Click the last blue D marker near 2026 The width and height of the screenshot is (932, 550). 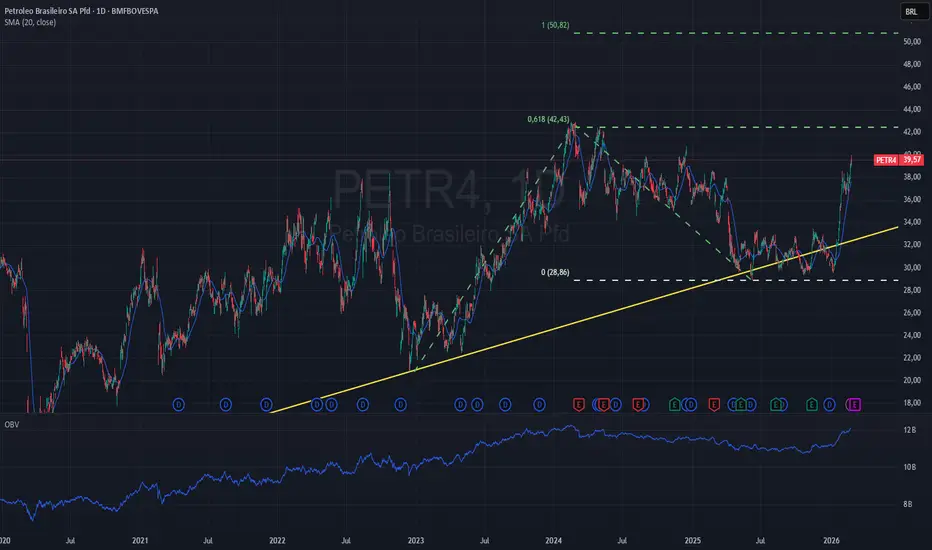(829, 405)
